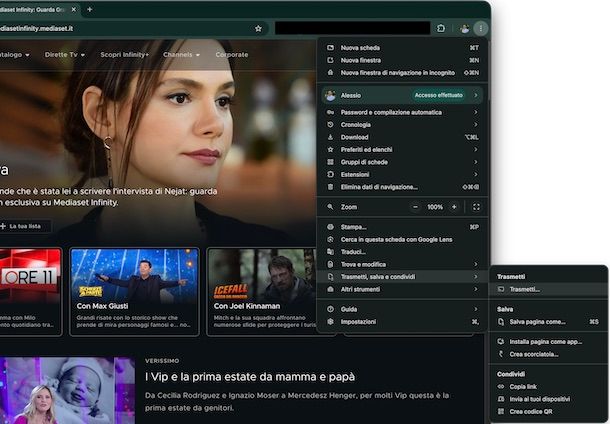Click the 100% zoom value
Viewport: 610px width, 424px height.
435,207
